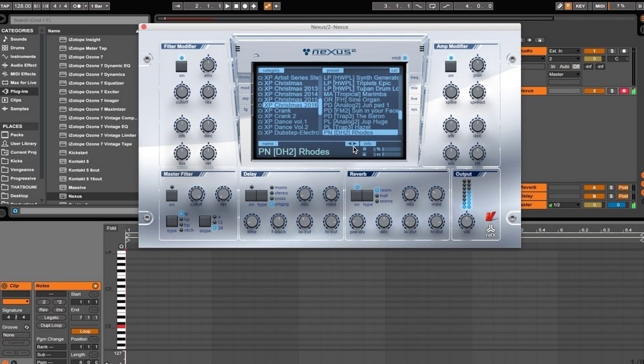644x364 pixels.
Task: Click the Filter Modifier cutoff knob
Action: point(182,91)
